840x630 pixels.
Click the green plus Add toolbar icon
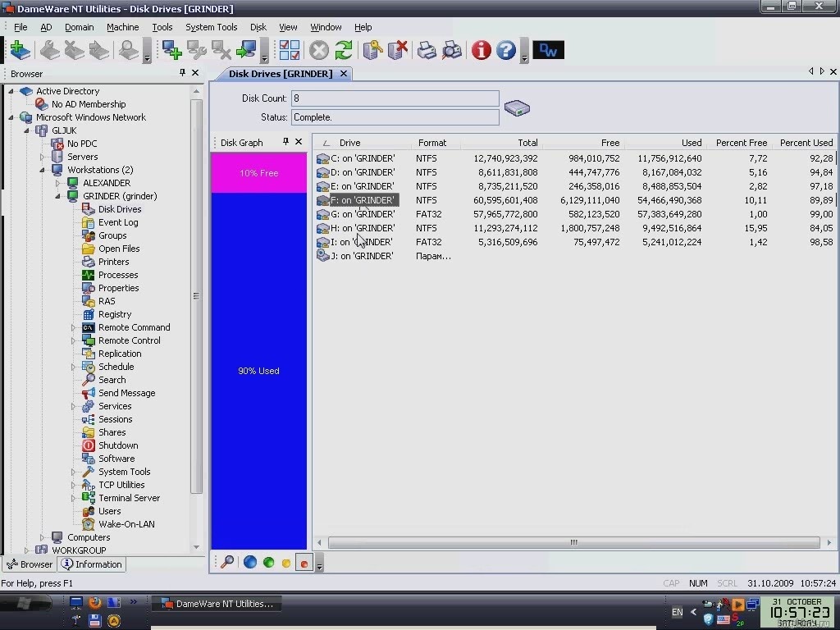tap(20, 50)
